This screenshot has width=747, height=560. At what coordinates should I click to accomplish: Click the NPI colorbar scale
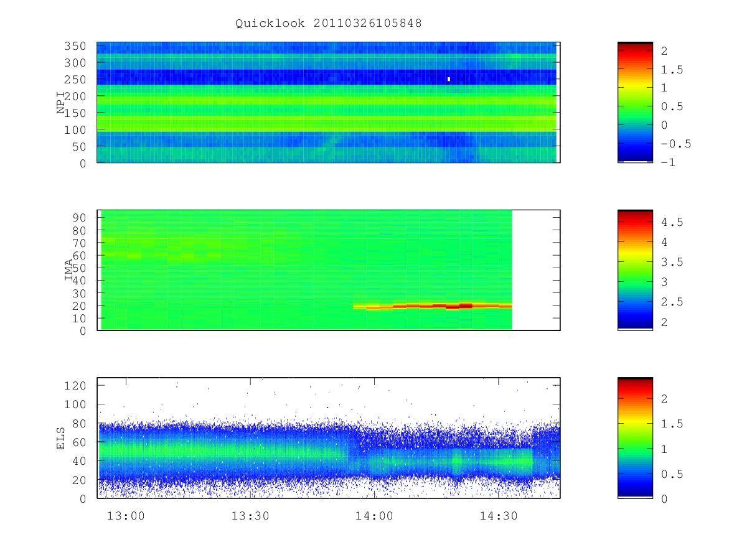(x=635, y=102)
